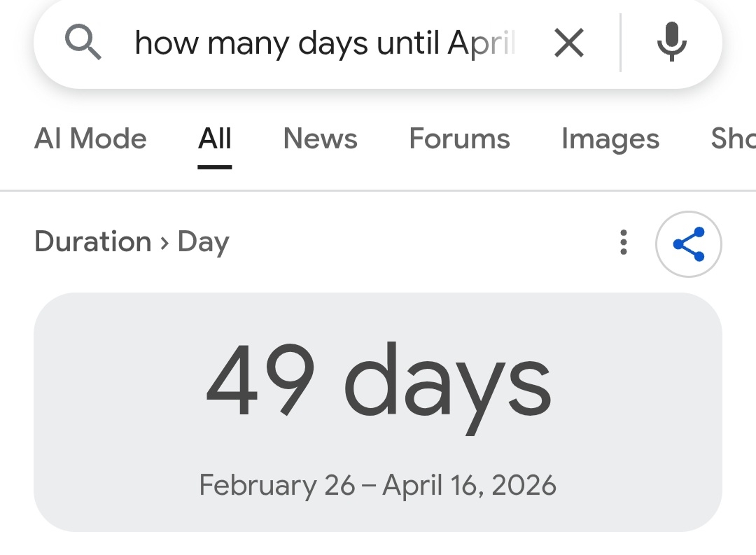Screen dimensions: 756x555
Task: Clear the search query with the X
Action: (x=568, y=44)
